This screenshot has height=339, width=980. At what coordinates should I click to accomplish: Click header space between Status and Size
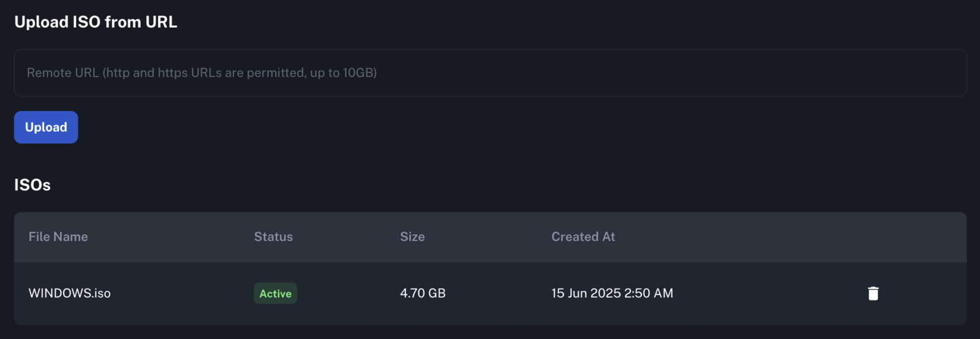coord(346,237)
